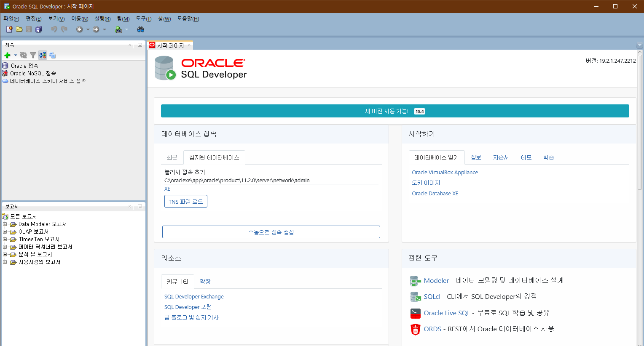Viewport: 644px width, 346px height.
Task: Click the Back navigation arrow icon
Action: pos(79,29)
